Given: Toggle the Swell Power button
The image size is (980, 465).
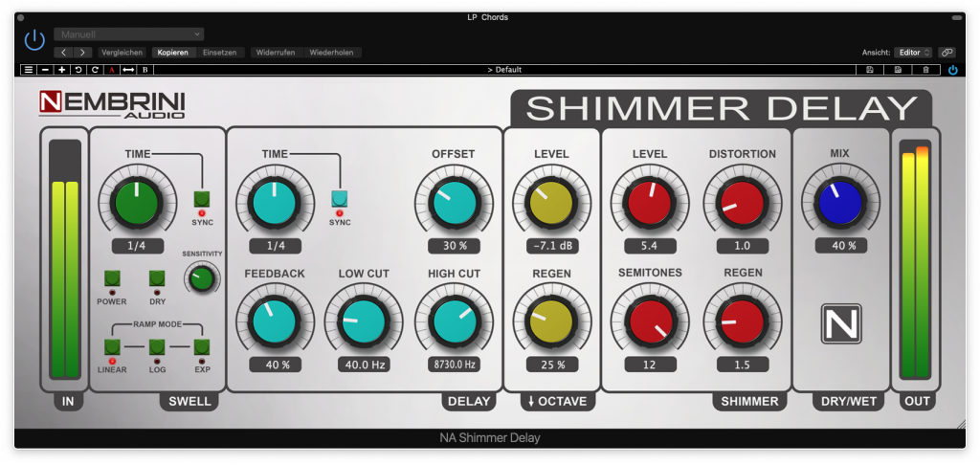Looking at the screenshot, I should (112, 278).
